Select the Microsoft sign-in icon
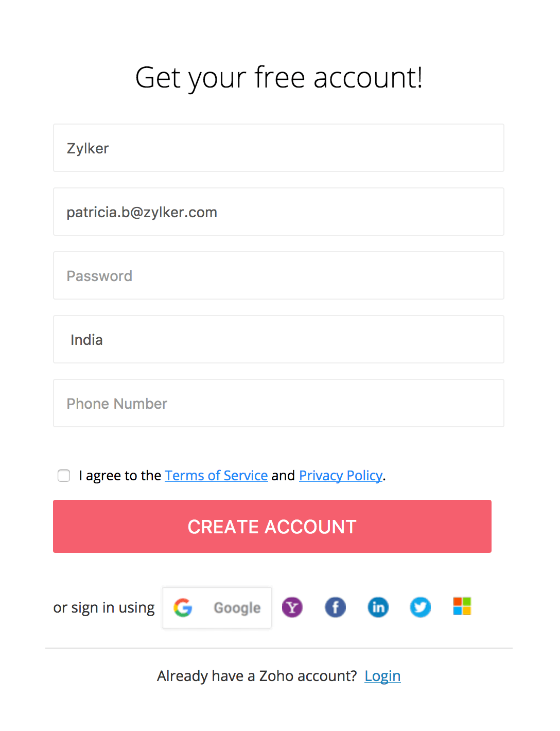The height and width of the screenshot is (731, 560). [462, 606]
